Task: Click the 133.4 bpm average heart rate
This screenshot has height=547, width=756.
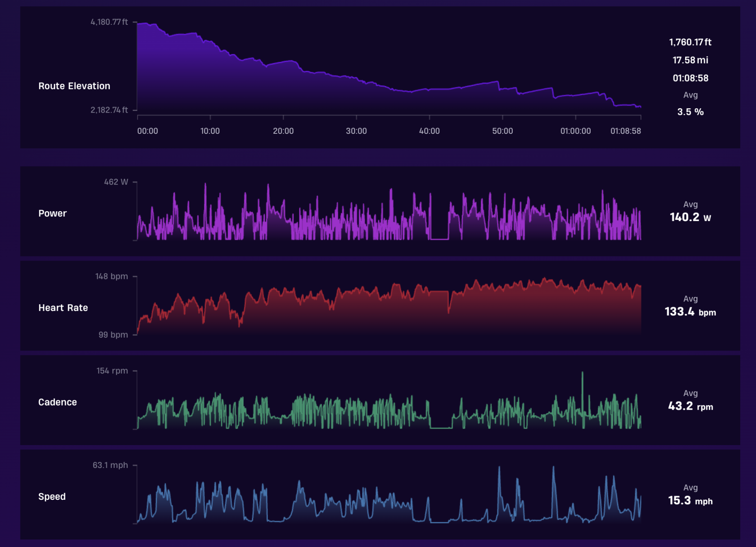Action: click(x=690, y=312)
